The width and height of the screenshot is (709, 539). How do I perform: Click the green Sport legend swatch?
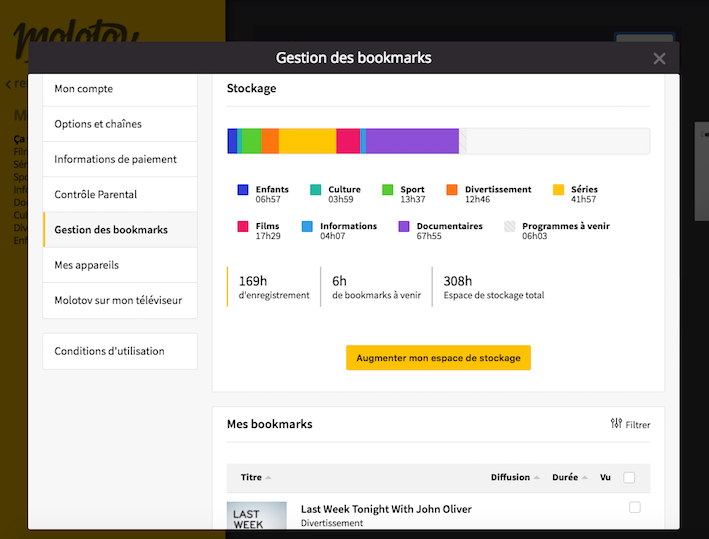pyautogui.click(x=388, y=189)
